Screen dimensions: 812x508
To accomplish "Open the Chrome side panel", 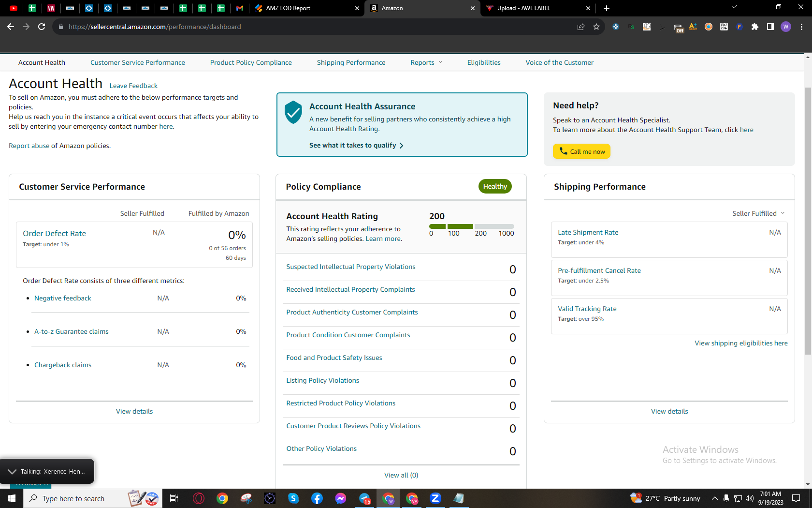I will 770,27.
